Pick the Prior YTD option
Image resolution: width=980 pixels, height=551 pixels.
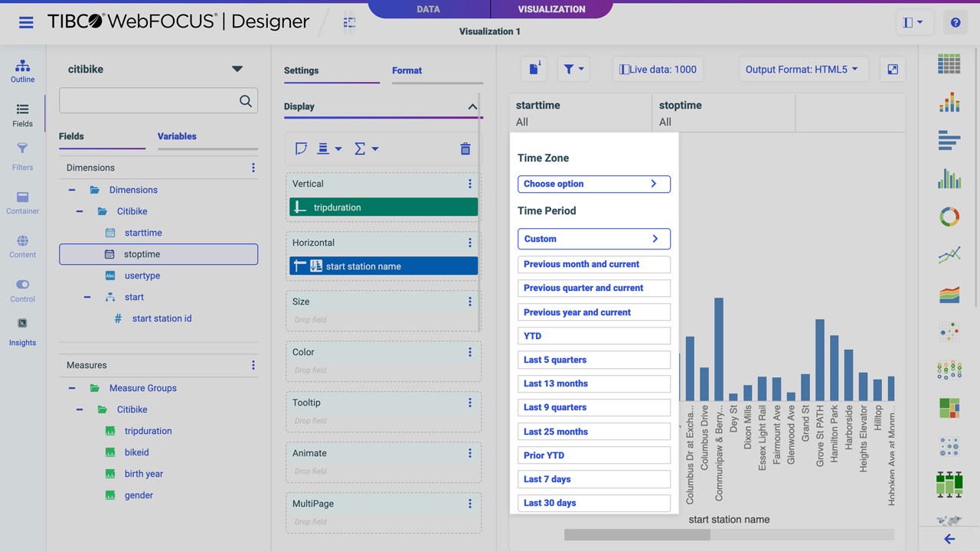tap(594, 455)
